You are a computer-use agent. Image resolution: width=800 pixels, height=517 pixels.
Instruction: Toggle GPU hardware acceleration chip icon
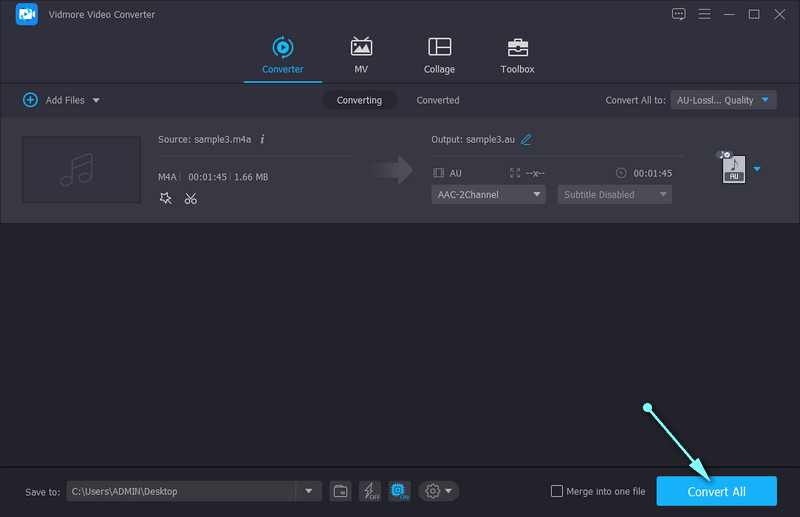(399, 491)
